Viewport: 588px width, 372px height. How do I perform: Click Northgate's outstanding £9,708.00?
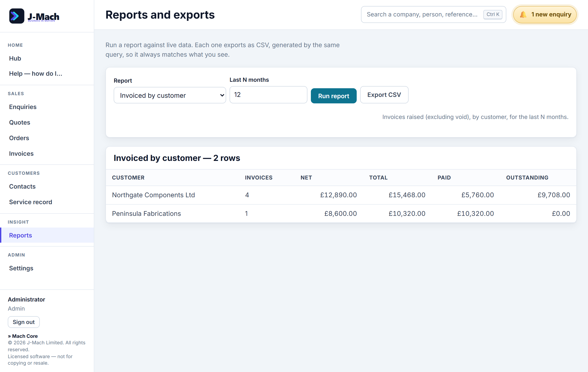554,195
